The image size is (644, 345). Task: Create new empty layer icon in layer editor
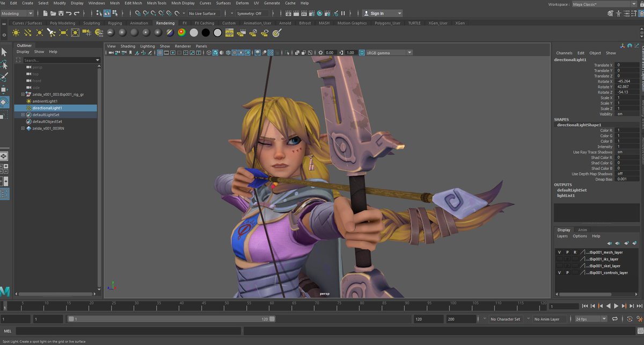627,243
